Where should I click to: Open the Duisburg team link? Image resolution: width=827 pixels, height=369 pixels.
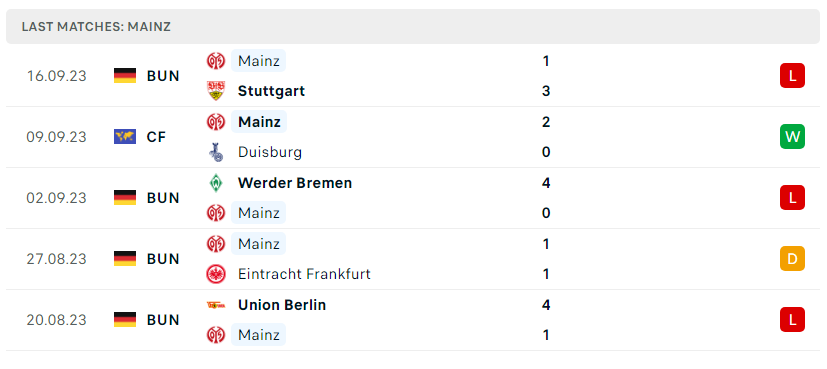click(270, 152)
